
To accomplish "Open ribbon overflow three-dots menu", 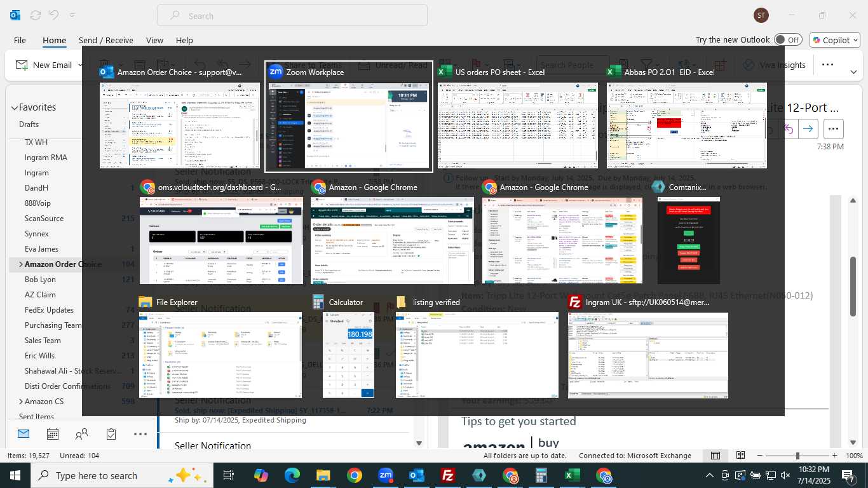I will click(x=827, y=65).
